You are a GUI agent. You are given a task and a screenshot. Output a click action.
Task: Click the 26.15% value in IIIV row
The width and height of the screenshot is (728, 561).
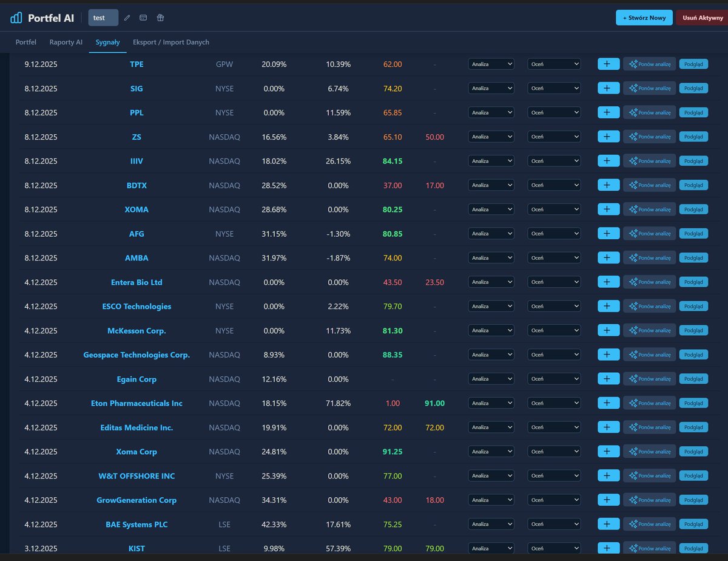337,161
